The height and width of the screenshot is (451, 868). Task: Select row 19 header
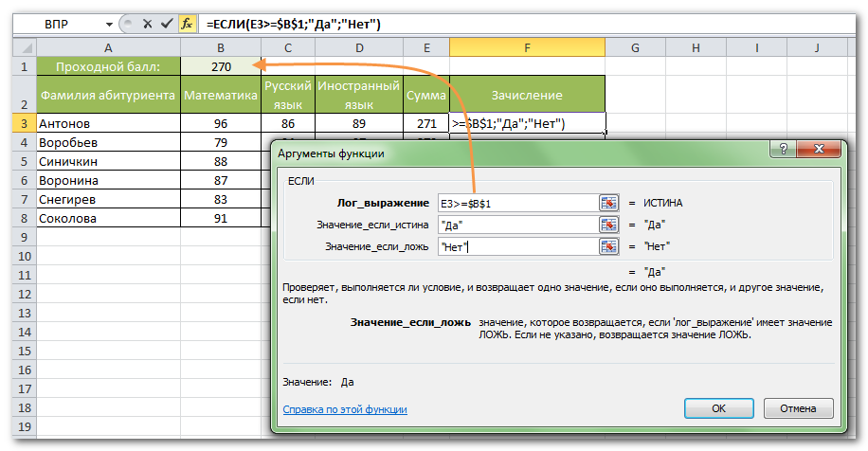[x=25, y=426]
